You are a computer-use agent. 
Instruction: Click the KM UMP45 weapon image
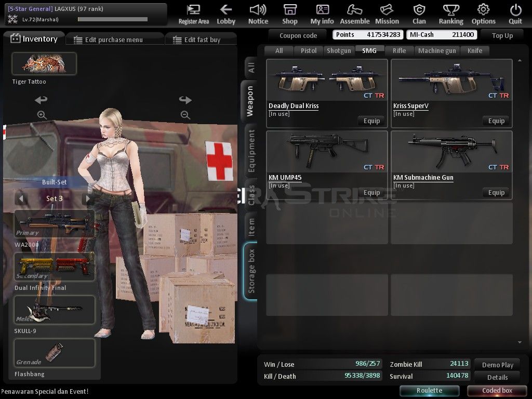(327, 152)
